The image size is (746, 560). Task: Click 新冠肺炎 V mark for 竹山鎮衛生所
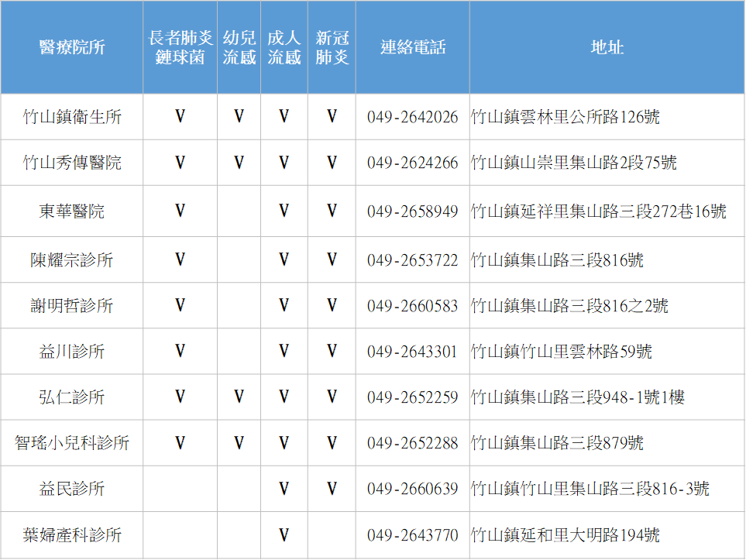[x=332, y=116]
